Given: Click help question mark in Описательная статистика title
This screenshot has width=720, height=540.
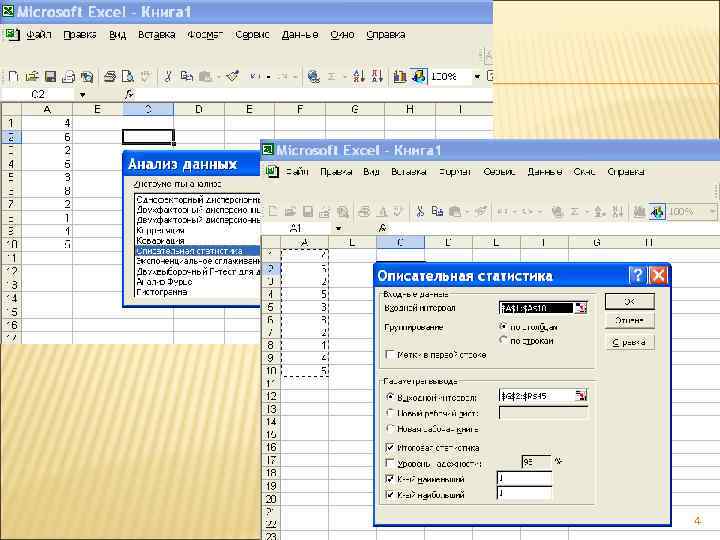Looking at the screenshot, I should tap(638, 275).
